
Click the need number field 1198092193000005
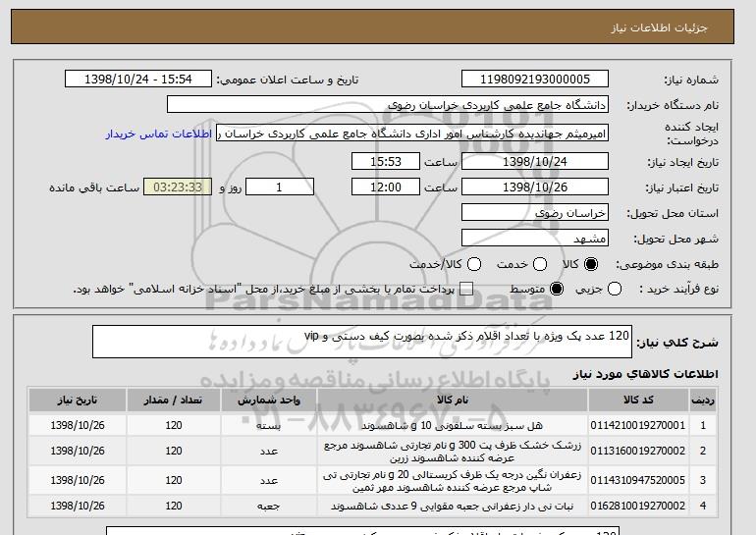535,80
